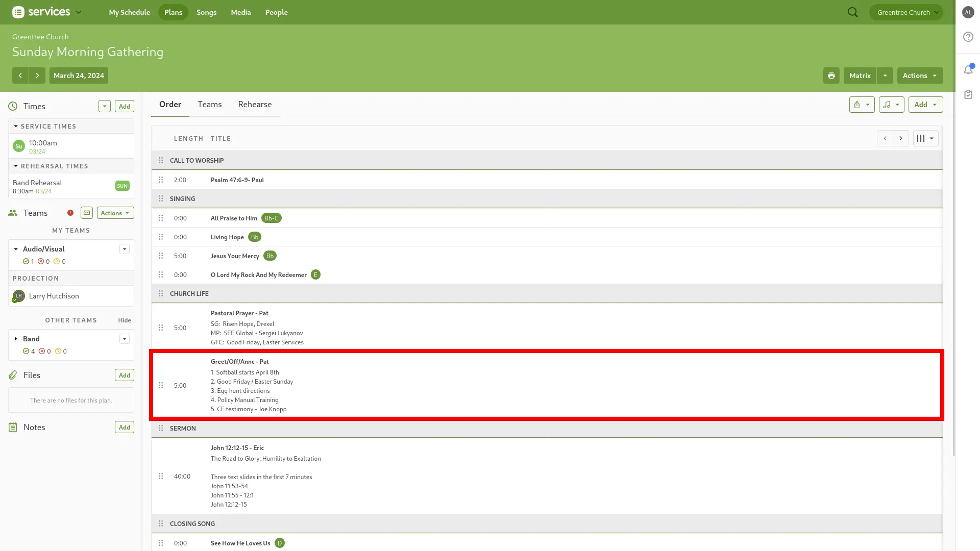The image size is (980, 551).
Task: Open the music note media dropdown
Action: pos(891,105)
